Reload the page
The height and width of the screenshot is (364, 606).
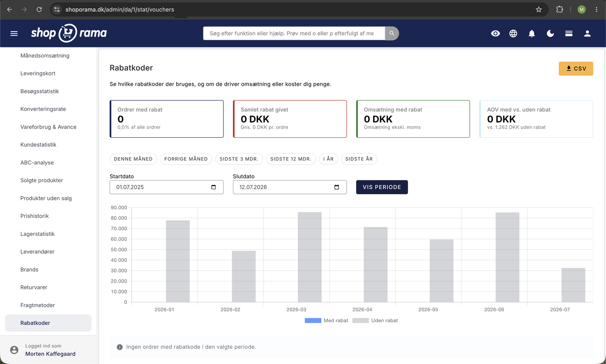39,9
